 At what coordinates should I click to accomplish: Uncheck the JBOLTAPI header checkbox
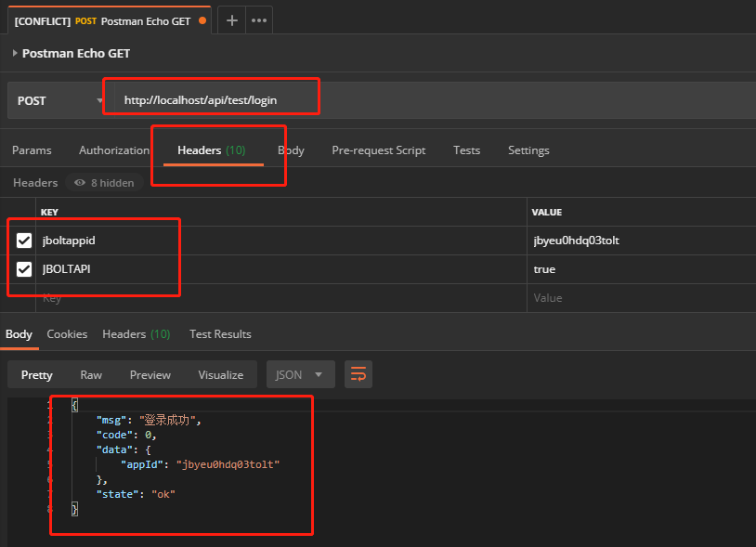(24, 269)
